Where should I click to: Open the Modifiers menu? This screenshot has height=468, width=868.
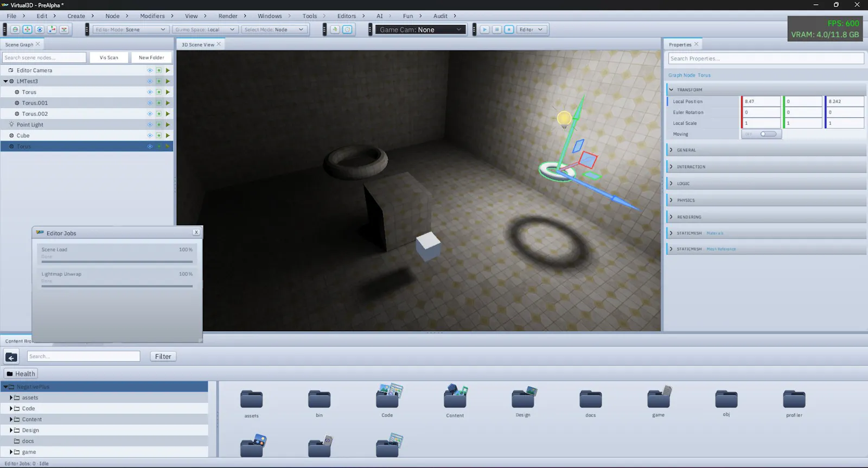click(x=152, y=16)
